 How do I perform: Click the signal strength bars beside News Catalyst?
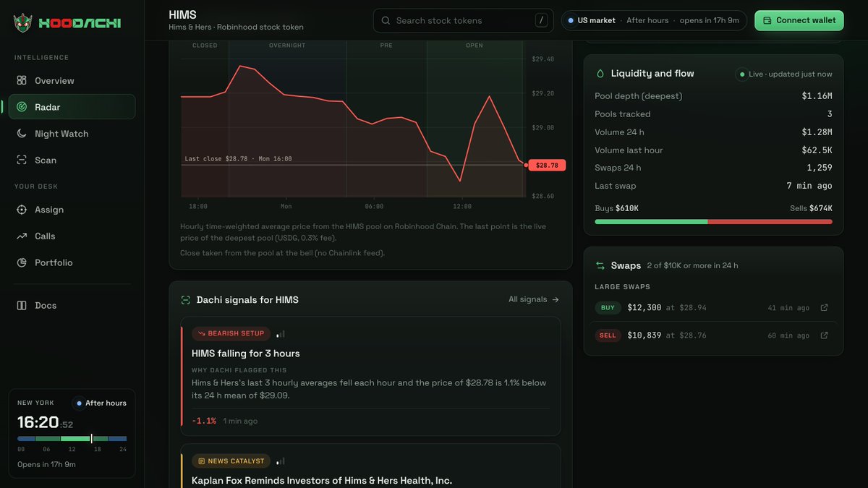click(x=281, y=461)
